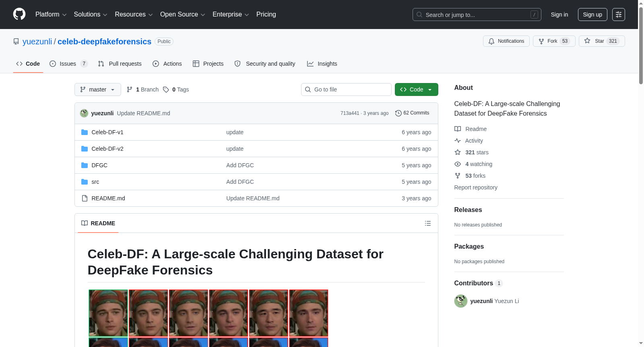The width and height of the screenshot is (644, 347).
Task: Switch to the Projects tab
Action: (x=208, y=64)
